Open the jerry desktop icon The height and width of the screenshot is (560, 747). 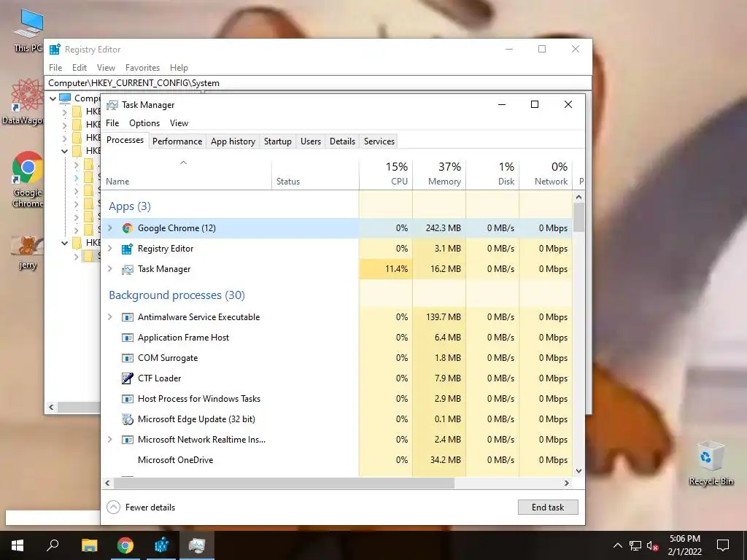coord(28,252)
